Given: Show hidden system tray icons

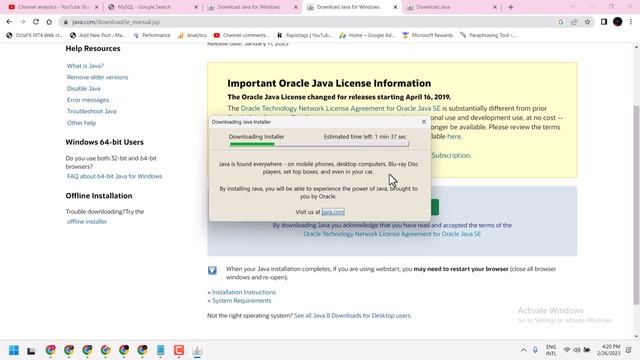Looking at the screenshot, I should tap(523, 350).
